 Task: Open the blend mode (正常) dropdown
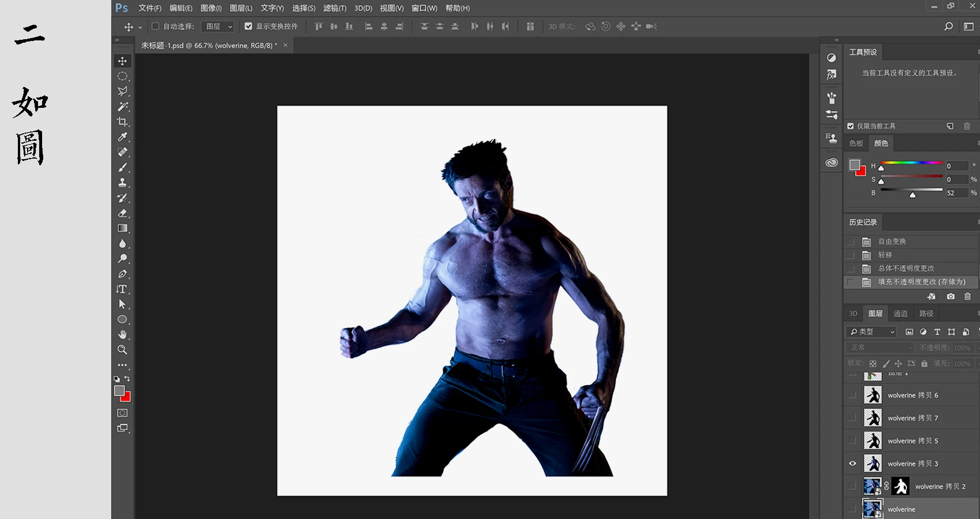click(x=880, y=348)
